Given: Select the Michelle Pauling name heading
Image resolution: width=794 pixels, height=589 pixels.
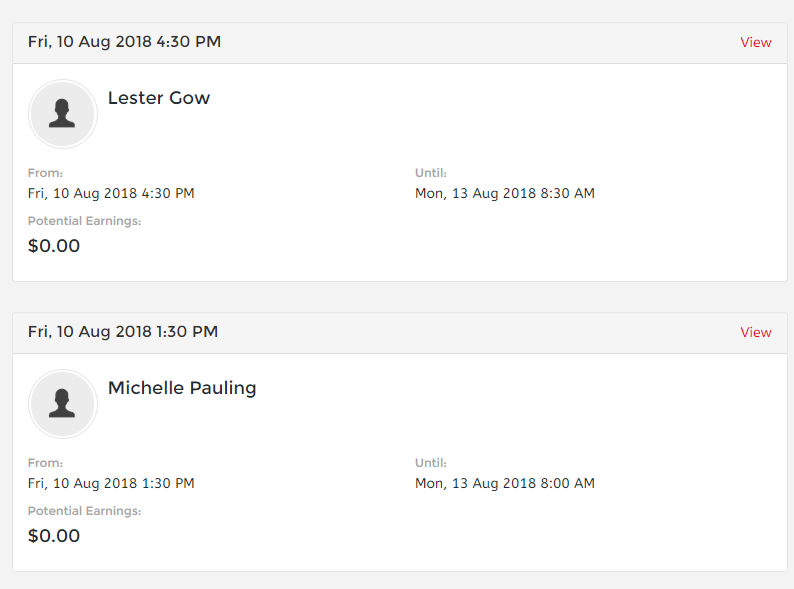Looking at the screenshot, I should [182, 388].
